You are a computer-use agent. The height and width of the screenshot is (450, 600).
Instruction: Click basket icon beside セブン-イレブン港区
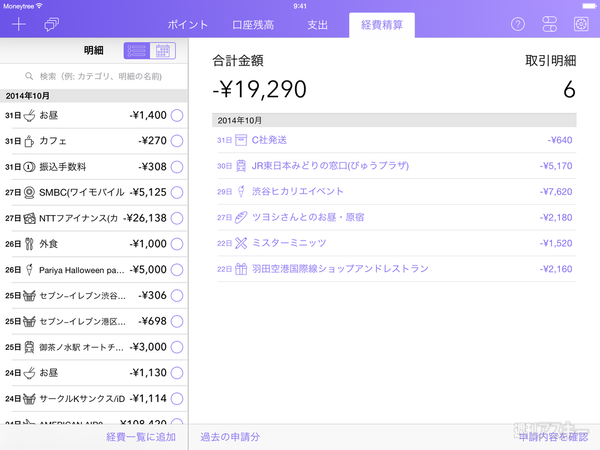pyautogui.click(x=29, y=321)
